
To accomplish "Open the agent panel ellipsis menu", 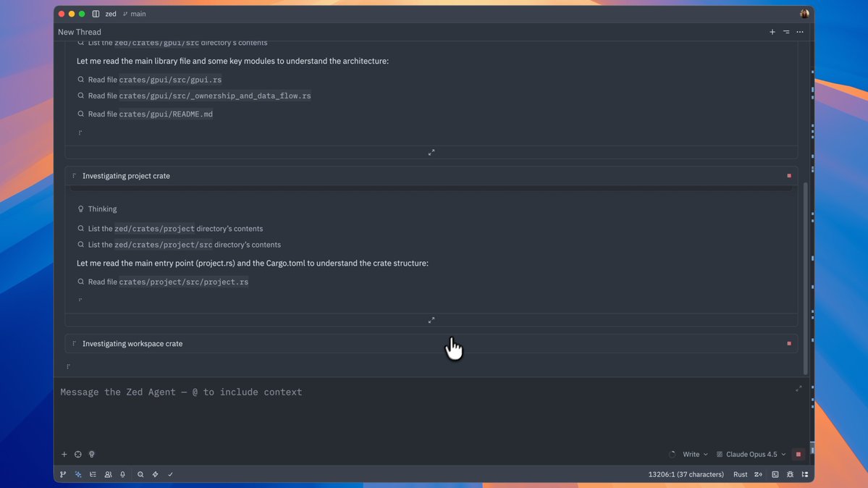I will (800, 32).
